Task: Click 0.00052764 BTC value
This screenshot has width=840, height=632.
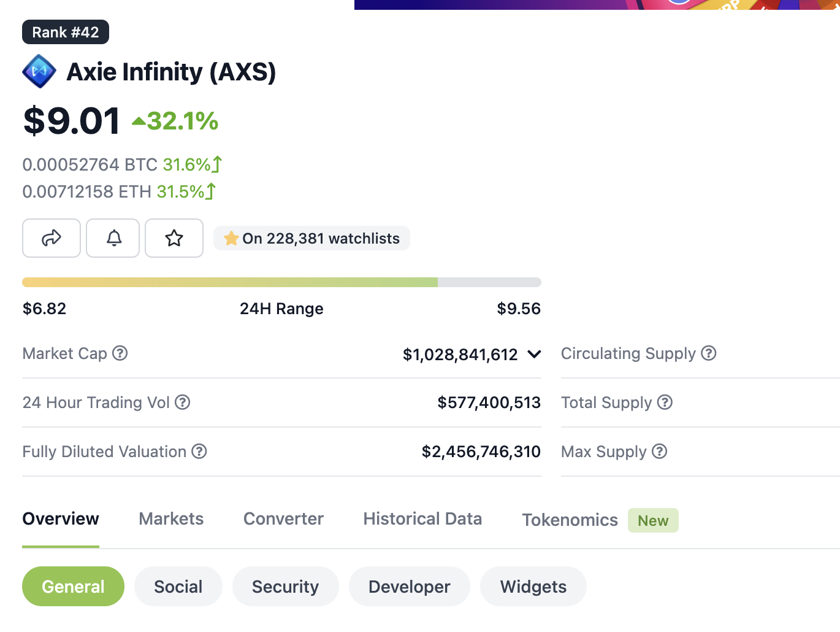Action: pos(90,164)
